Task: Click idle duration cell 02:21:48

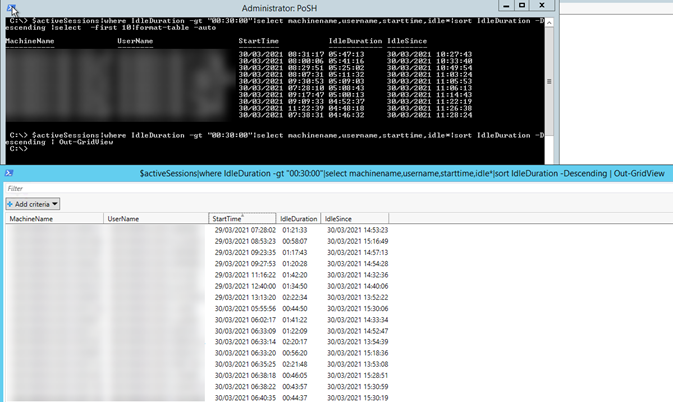Action: 294,364
